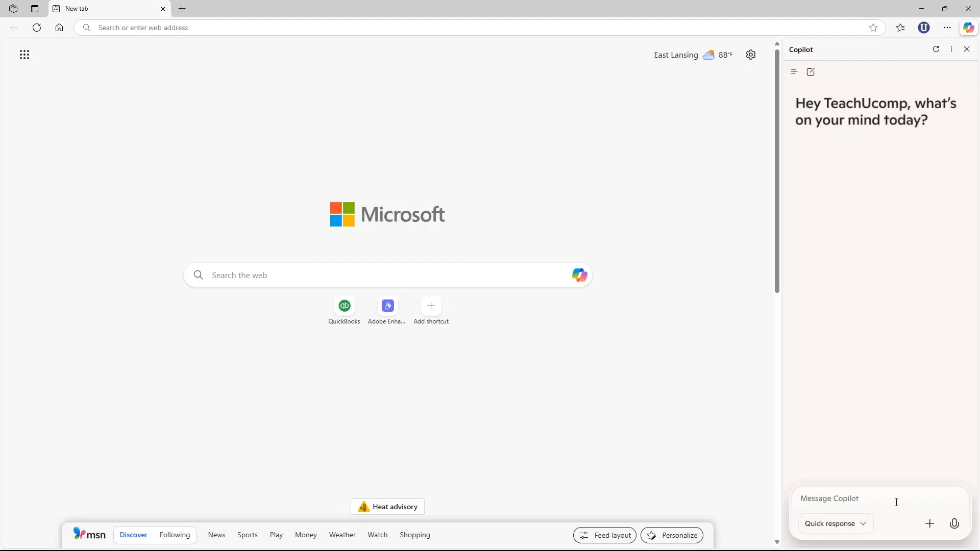Go back using the back arrow
980x551 pixels.
(x=14, y=28)
